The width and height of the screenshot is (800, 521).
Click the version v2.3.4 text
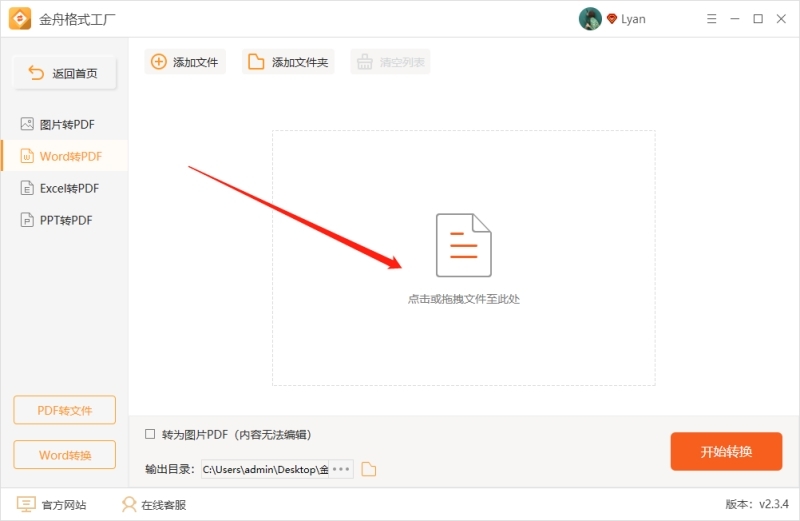[757, 504]
